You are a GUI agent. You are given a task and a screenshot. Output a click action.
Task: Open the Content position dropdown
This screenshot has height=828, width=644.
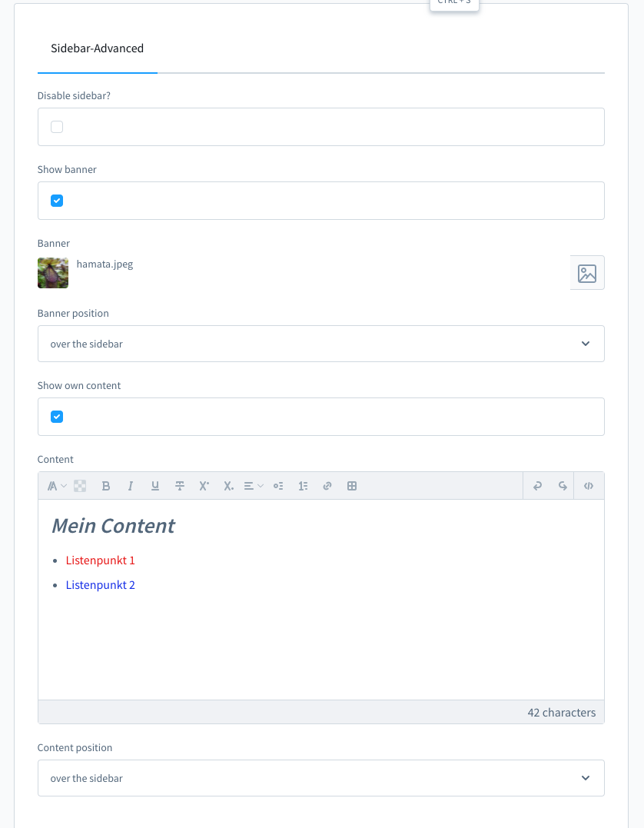click(321, 778)
